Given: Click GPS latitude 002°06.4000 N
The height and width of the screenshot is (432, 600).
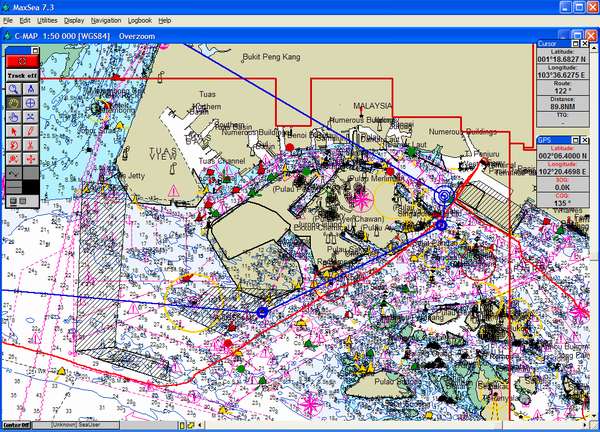Looking at the screenshot, I should click(x=562, y=156).
